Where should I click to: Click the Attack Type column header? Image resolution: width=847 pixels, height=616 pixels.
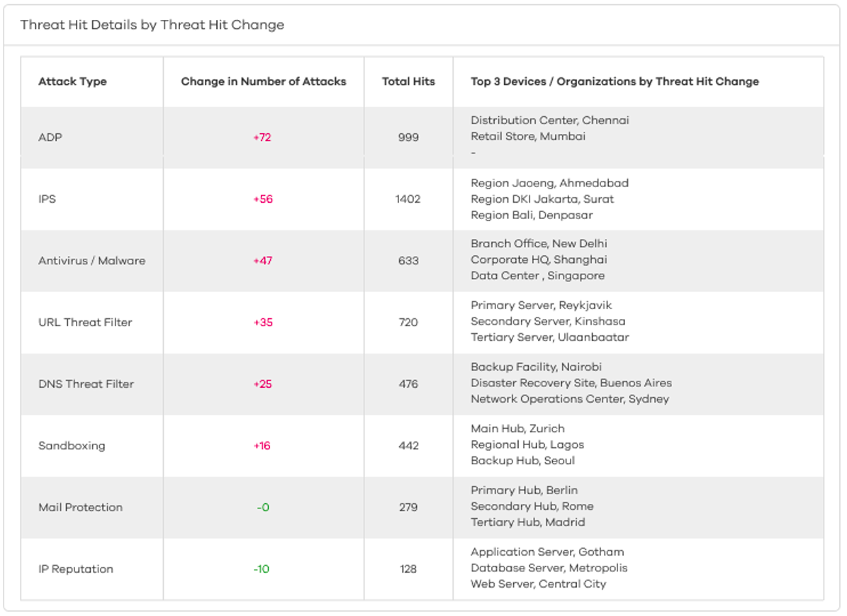tap(72, 82)
